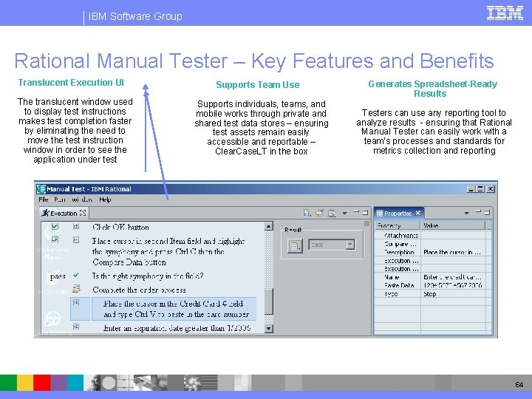Click the document icon in Execution toolbar
532x399 pixels.
pos(307,213)
